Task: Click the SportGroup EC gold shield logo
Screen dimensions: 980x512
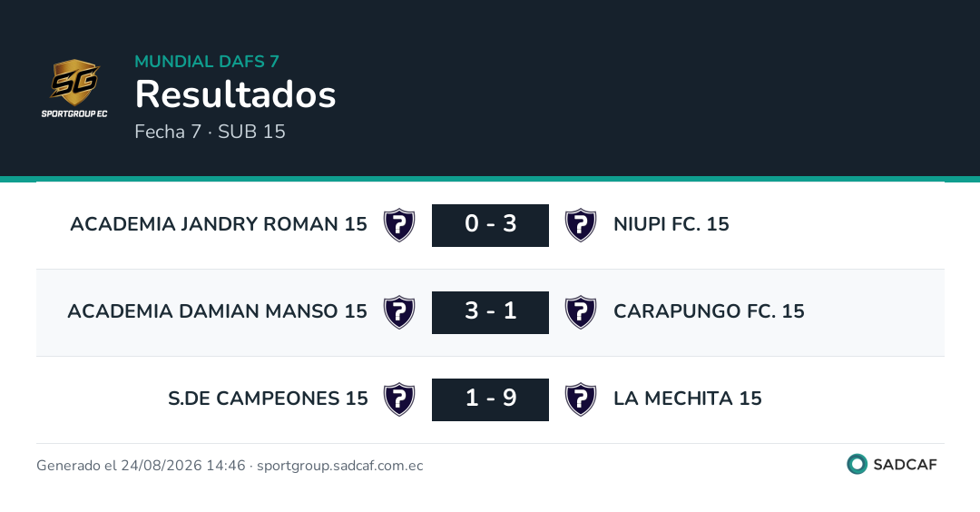Action: [74, 88]
